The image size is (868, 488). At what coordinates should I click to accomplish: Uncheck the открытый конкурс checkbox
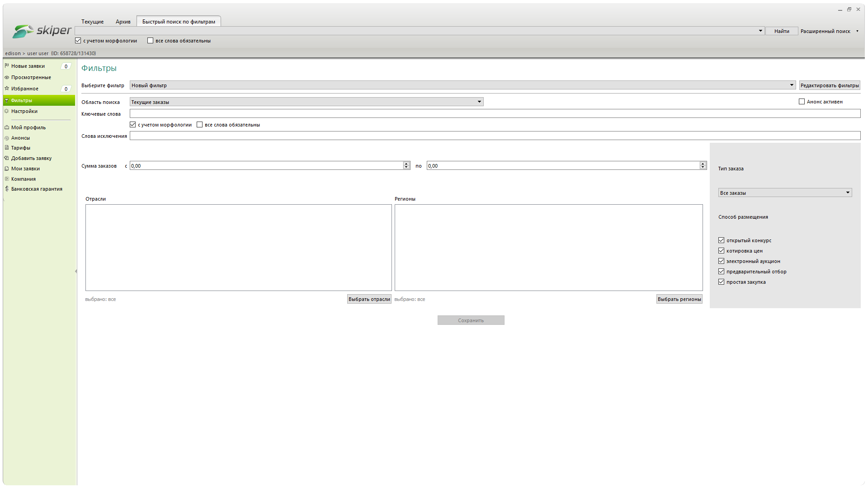(x=721, y=240)
